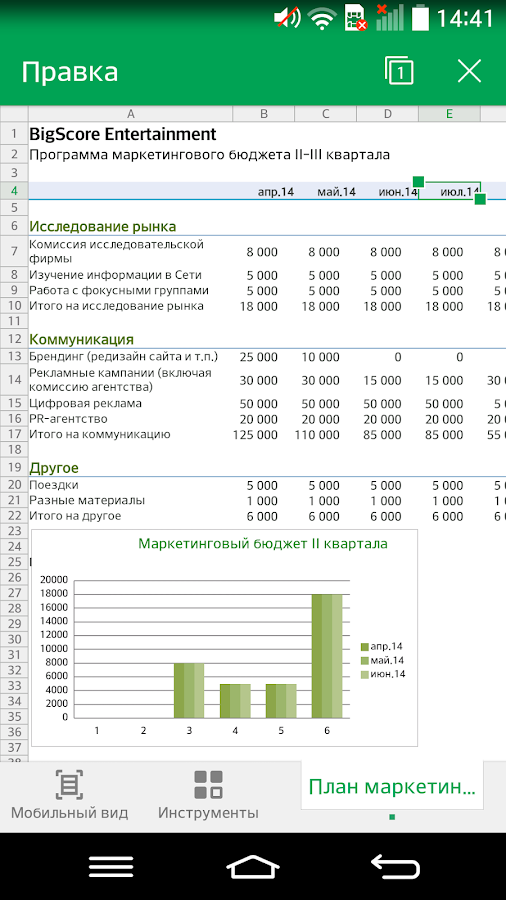This screenshot has height=900, width=506.
Task: Click the 110 000 value in row 17
Action: click(317, 435)
